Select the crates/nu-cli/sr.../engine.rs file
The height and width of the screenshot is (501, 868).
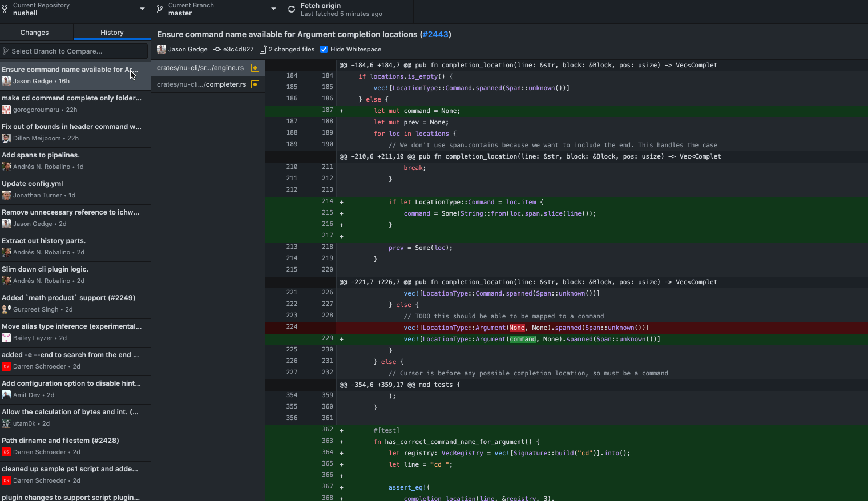tap(208, 68)
